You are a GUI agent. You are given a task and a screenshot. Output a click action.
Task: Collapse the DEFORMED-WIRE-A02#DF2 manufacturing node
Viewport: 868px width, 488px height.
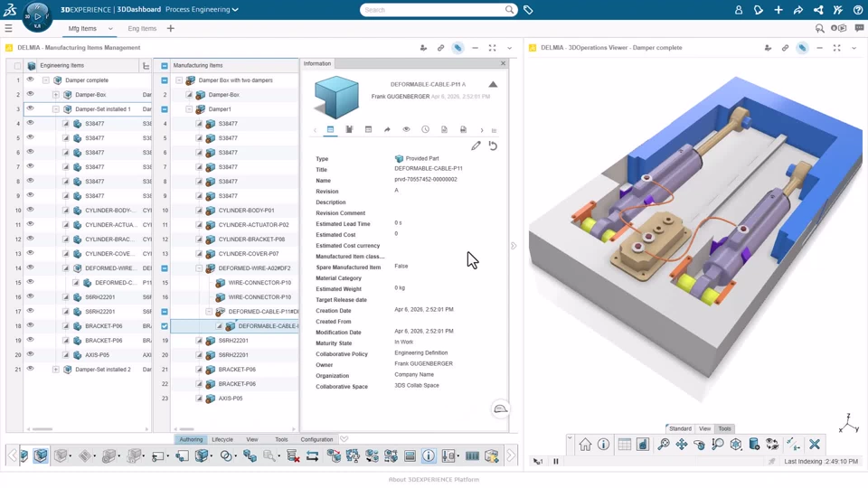click(x=199, y=268)
